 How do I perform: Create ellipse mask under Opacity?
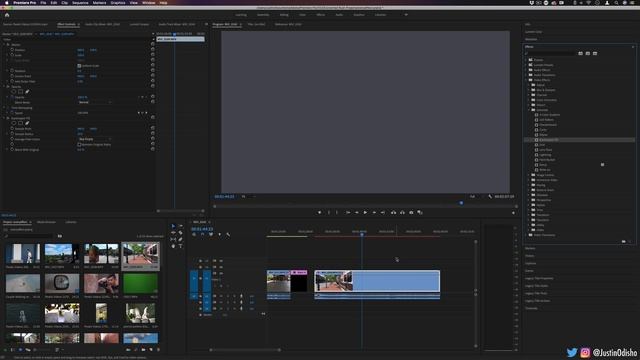click(x=13, y=92)
